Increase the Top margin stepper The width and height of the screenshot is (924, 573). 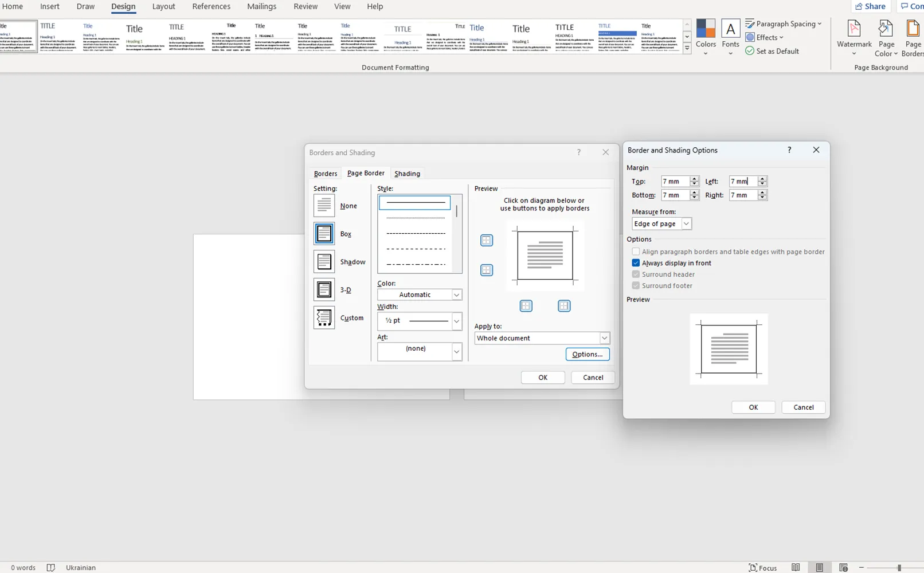point(694,178)
